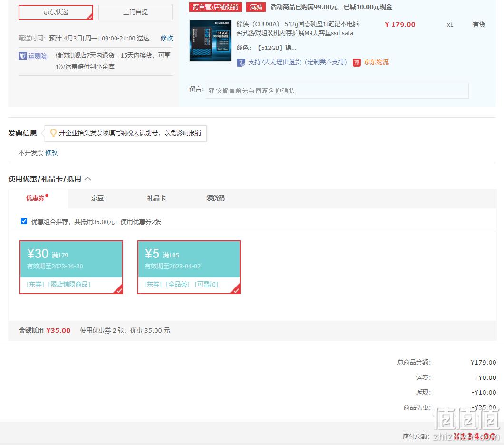Click the 支持7天无理由退货 text
The image size is (504, 445).
297,62
